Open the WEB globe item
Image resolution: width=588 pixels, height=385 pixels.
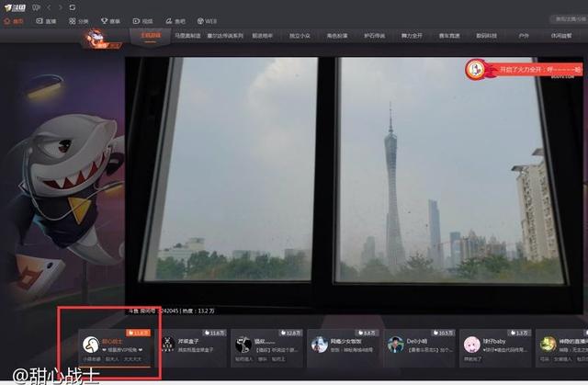click(x=207, y=21)
